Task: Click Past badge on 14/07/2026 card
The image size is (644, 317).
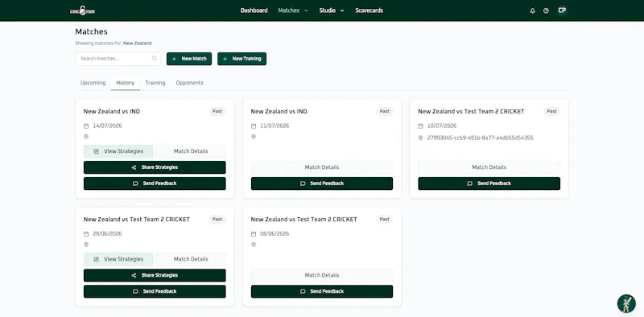Action: (x=217, y=111)
